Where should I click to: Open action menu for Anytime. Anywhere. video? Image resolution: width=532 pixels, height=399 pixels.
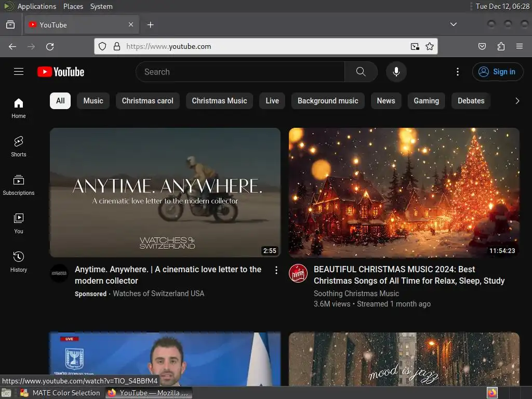[276, 270]
